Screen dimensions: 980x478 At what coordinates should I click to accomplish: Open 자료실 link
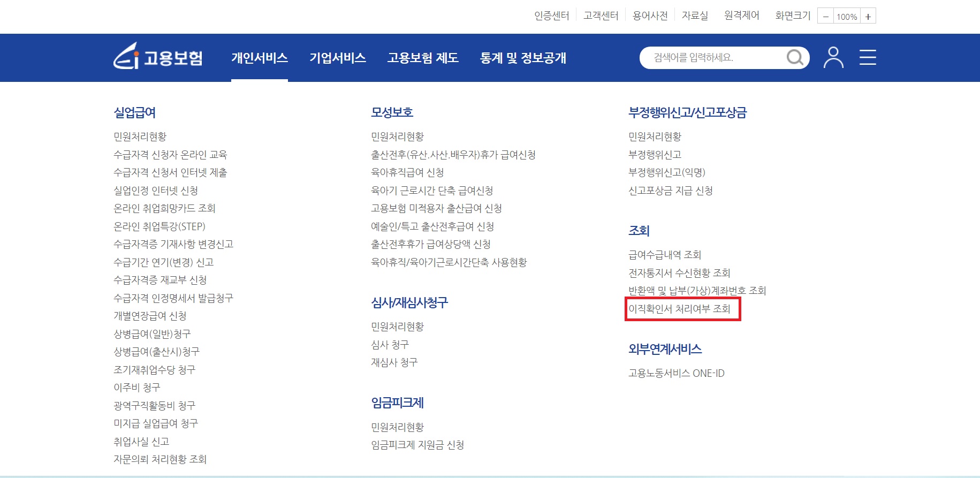click(x=695, y=16)
